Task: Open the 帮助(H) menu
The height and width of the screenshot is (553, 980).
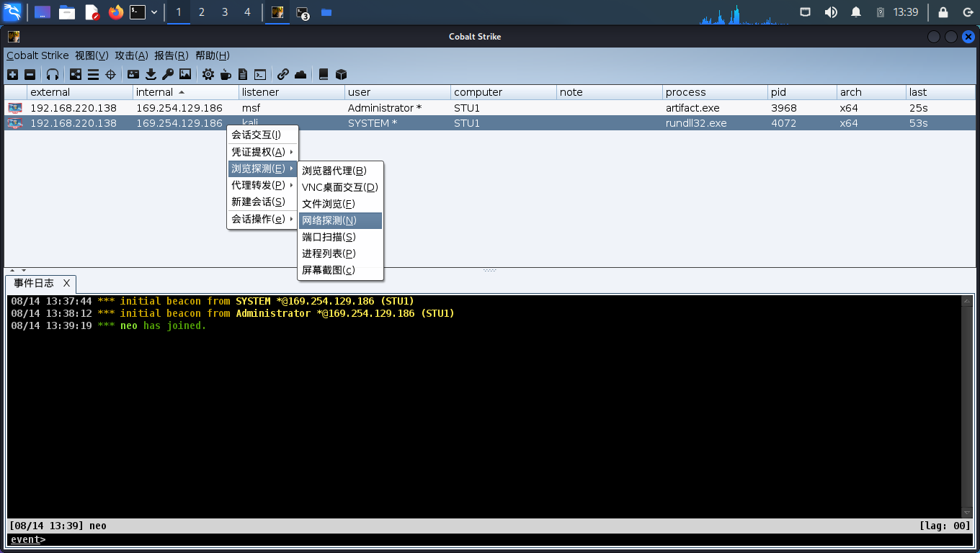Action: click(x=213, y=55)
